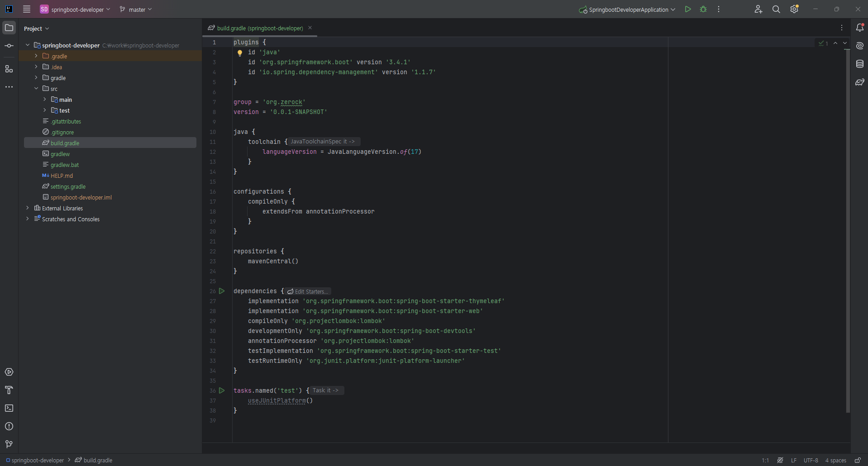868x466 pixels.
Task: Run the test task gutter arrow
Action: tap(222, 390)
